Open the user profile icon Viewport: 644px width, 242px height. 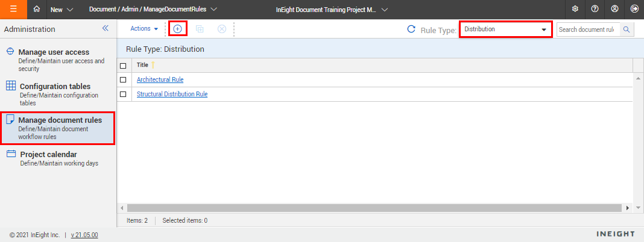tap(614, 9)
